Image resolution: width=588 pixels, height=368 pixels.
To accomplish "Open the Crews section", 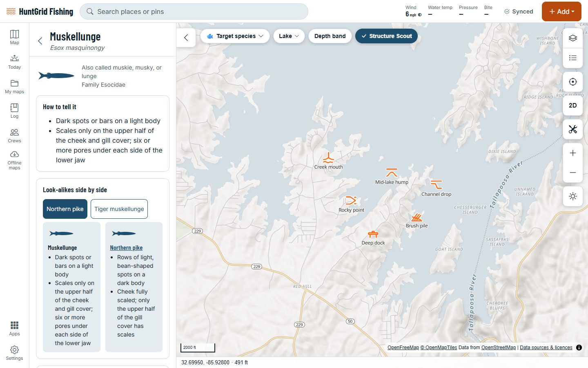I will point(14,135).
